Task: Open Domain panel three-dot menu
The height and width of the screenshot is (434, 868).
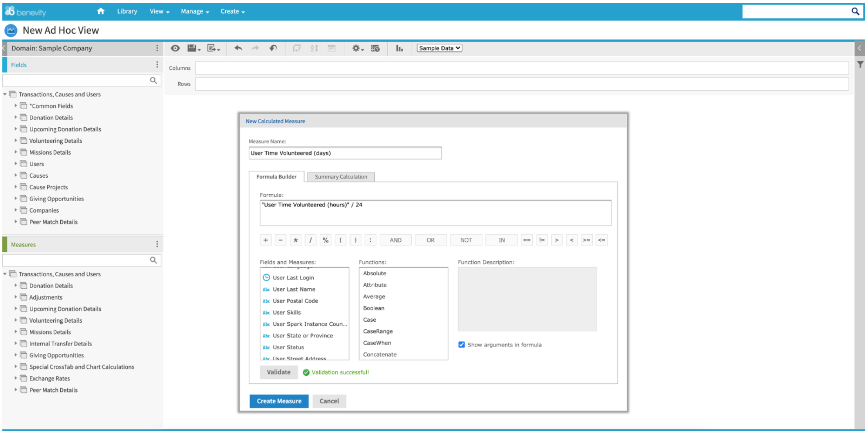Action: (157, 48)
